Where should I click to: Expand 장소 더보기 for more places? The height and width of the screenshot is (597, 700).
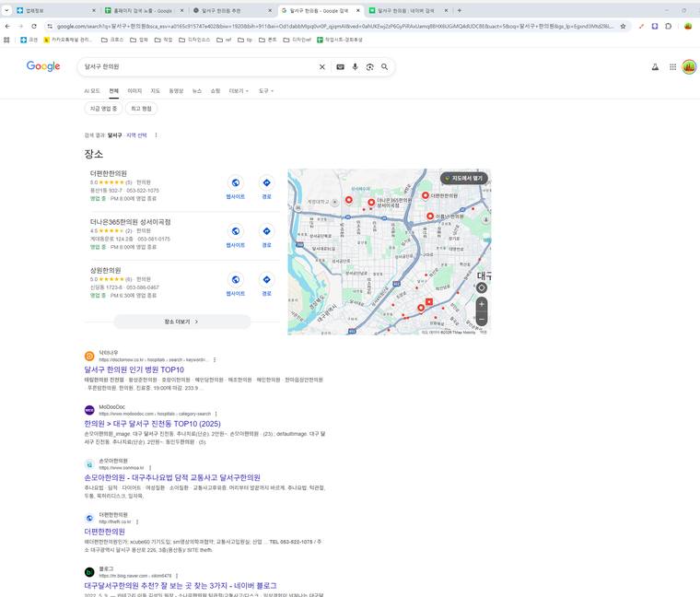(182, 322)
